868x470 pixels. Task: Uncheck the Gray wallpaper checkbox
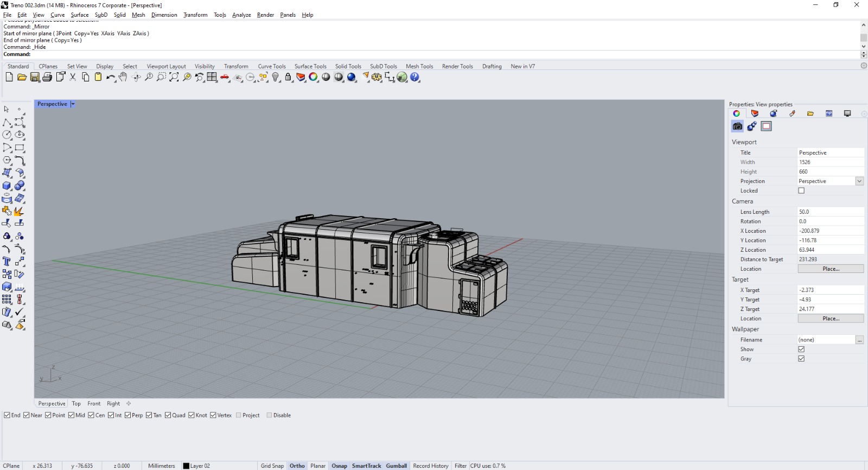point(801,359)
